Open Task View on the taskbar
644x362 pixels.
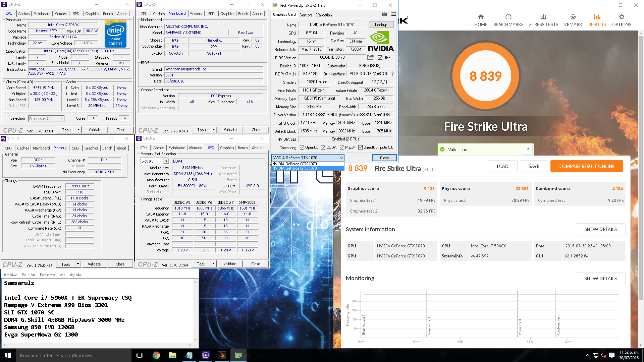click(x=140, y=355)
